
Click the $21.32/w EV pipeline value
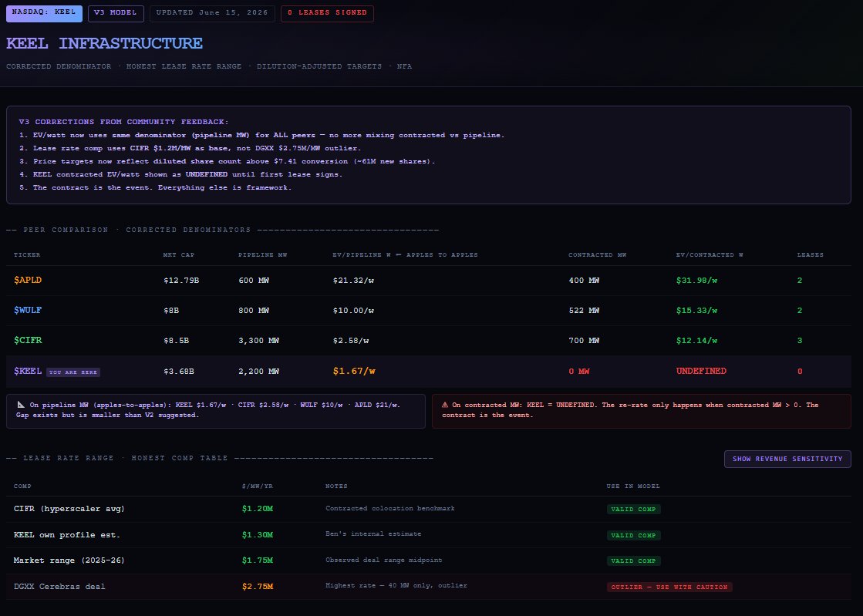coord(353,281)
